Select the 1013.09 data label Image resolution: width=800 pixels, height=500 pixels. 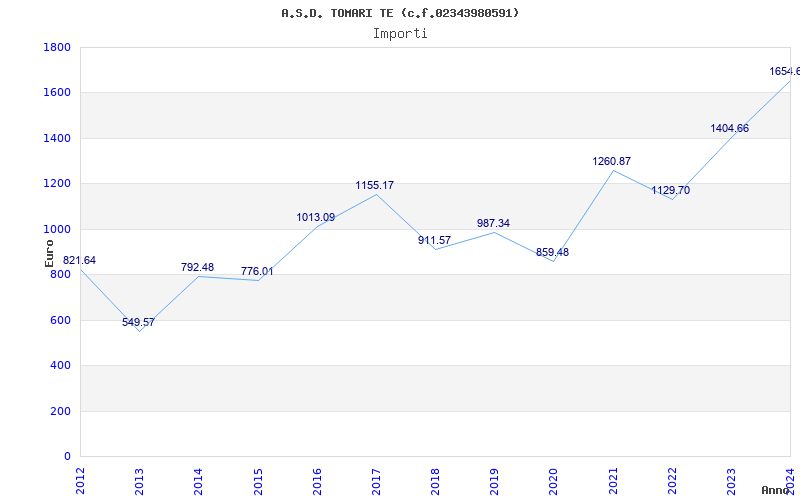click(316, 218)
